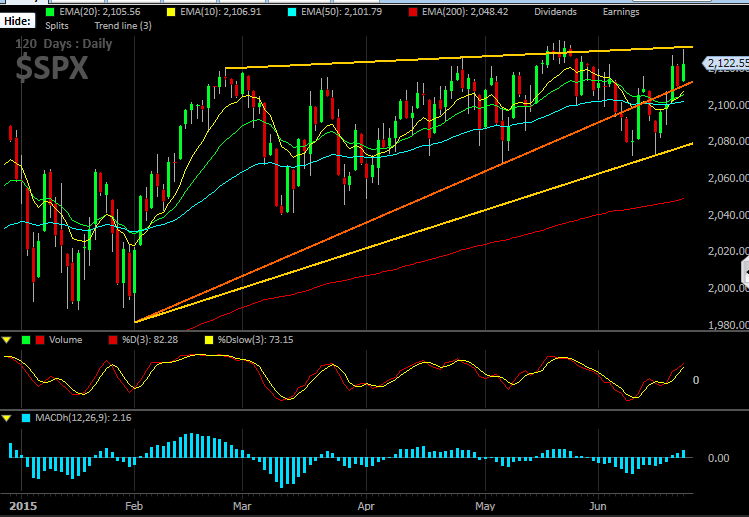
Task: Click the 2,100.00 price axis label
Action: pos(728,105)
